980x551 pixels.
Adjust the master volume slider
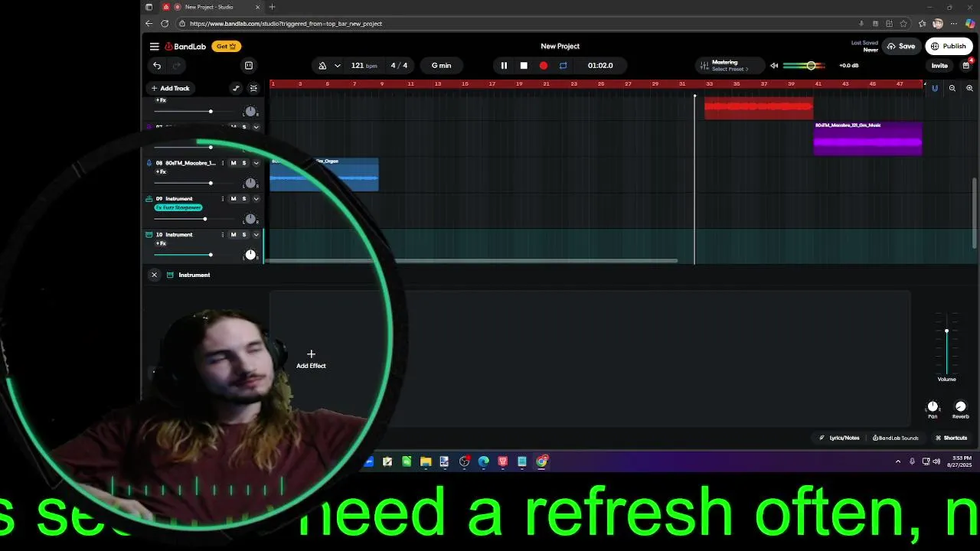click(803, 66)
